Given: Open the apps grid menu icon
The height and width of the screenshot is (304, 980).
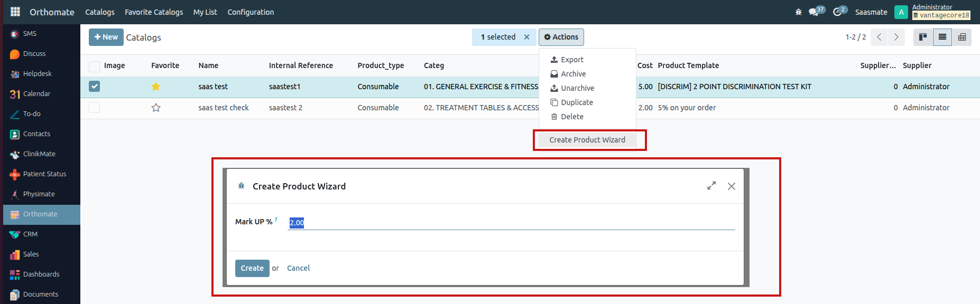Looking at the screenshot, I should pos(15,12).
